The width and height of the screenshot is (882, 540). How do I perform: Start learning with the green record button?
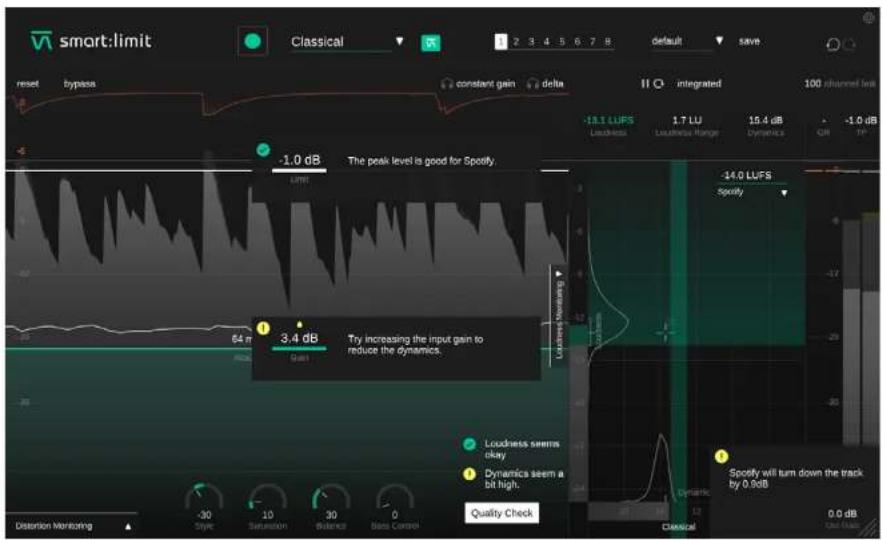tap(253, 41)
